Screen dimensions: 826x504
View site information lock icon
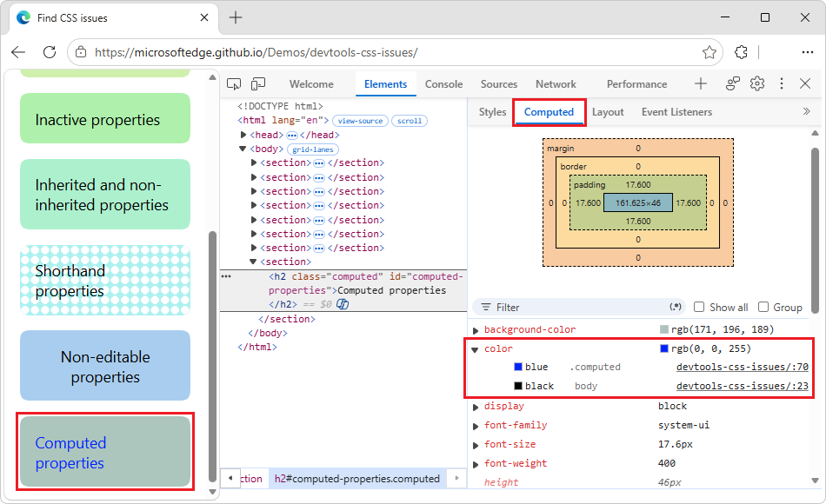(x=81, y=52)
